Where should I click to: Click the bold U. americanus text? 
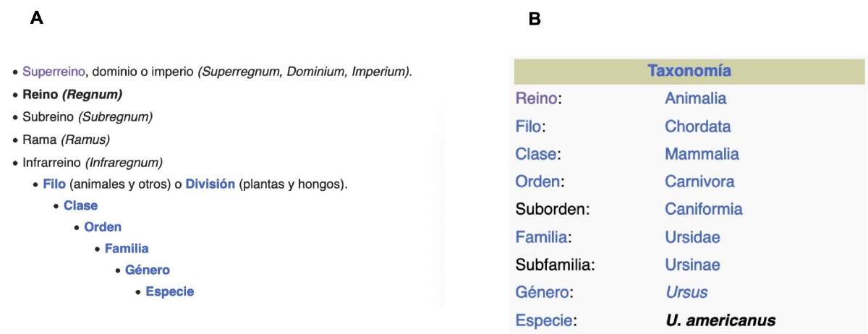pos(720,320)
